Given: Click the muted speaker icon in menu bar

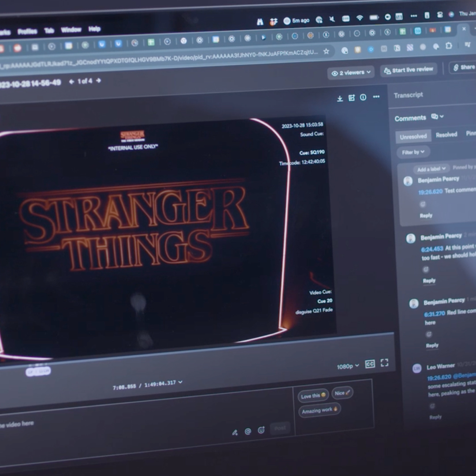Looking at the screenshot, I should [x=332, y=19].
